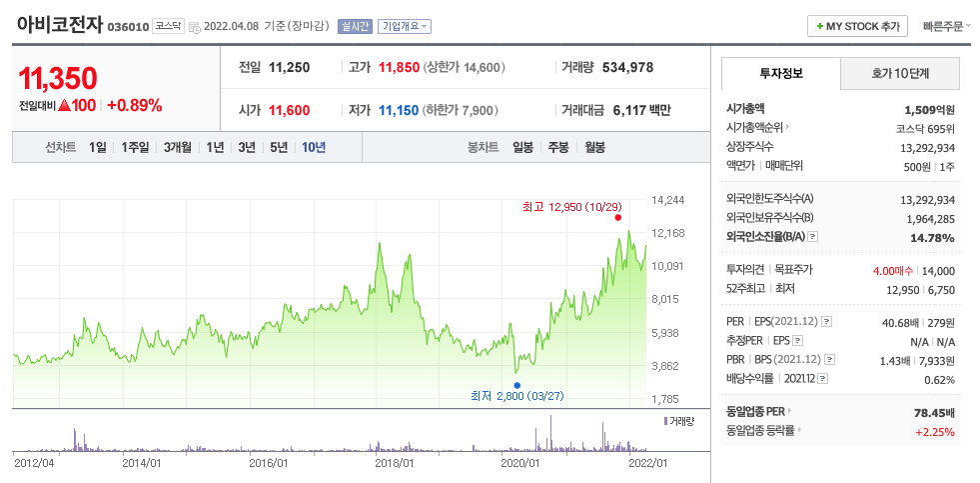Click the 고가 11,850 value
Image resolution: width=980 pixels, height=483 pixels.
coord(399,68)
